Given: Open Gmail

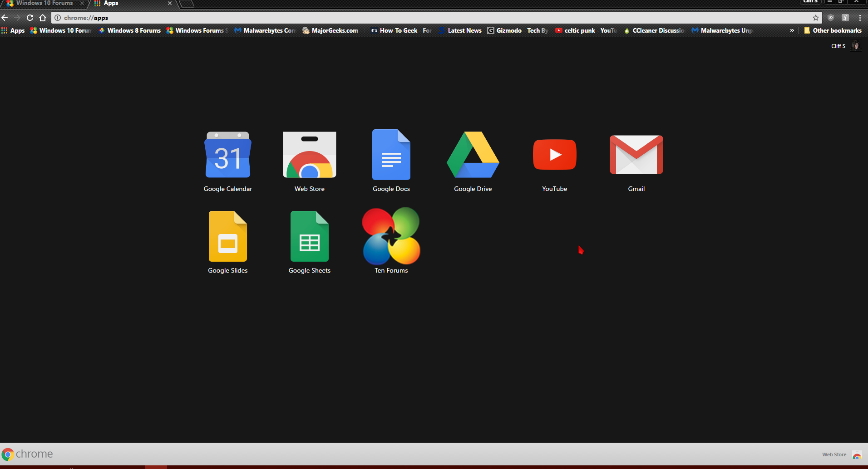Looking at the screenshot, I should tap(636, 154).
